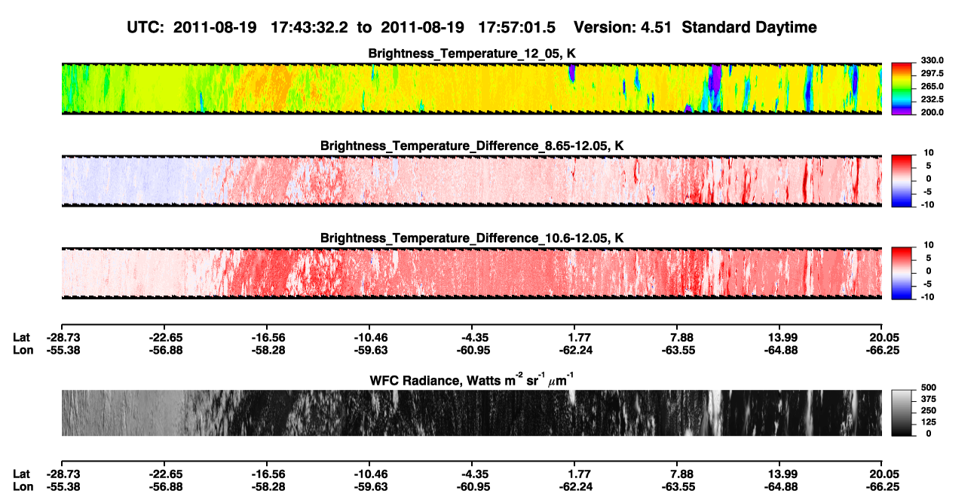
Task: Click the 10 label on the 10.6-12.05 colorbar
Action: [x=929, y=245]
